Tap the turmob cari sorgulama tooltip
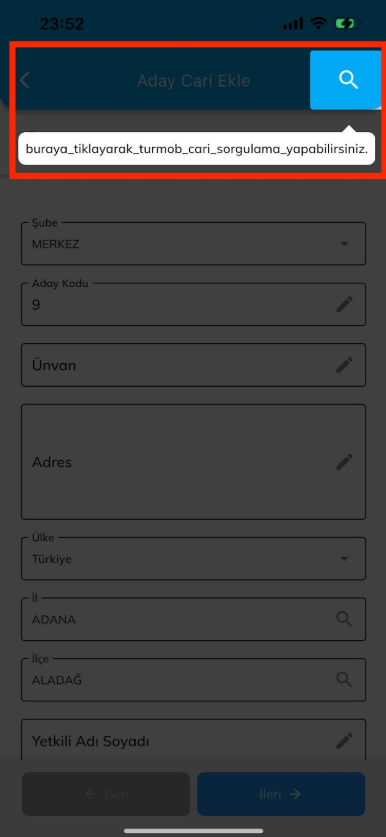The width and height of the screenshot is (386, 837). coord(196,148)
